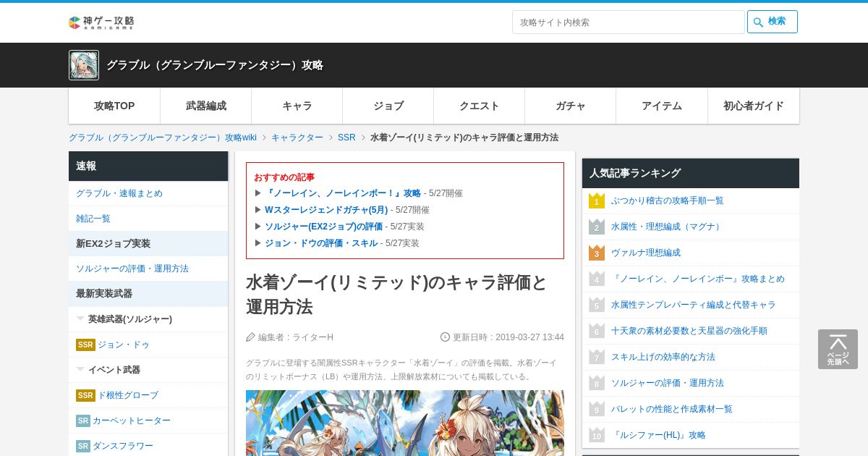Collapse the イベント武器 section arrow
This screenshot has height=456, width=868.
pos(80,369)
